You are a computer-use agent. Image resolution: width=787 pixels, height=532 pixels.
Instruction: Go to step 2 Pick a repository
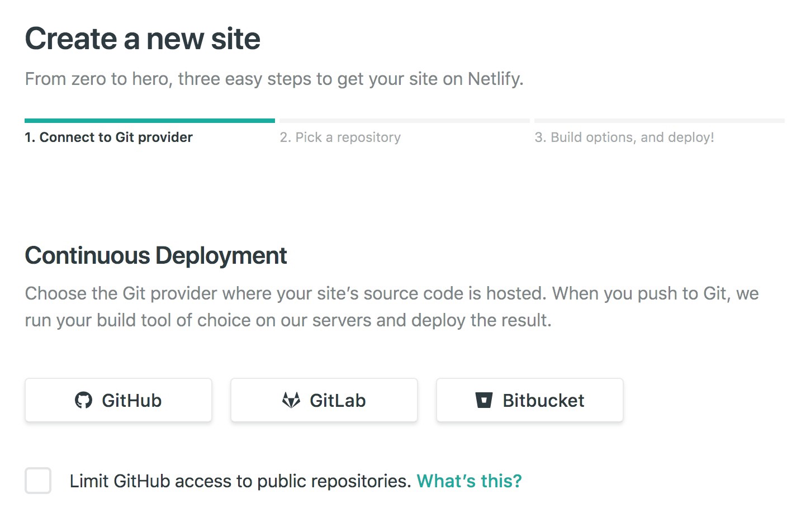point(340,137)
